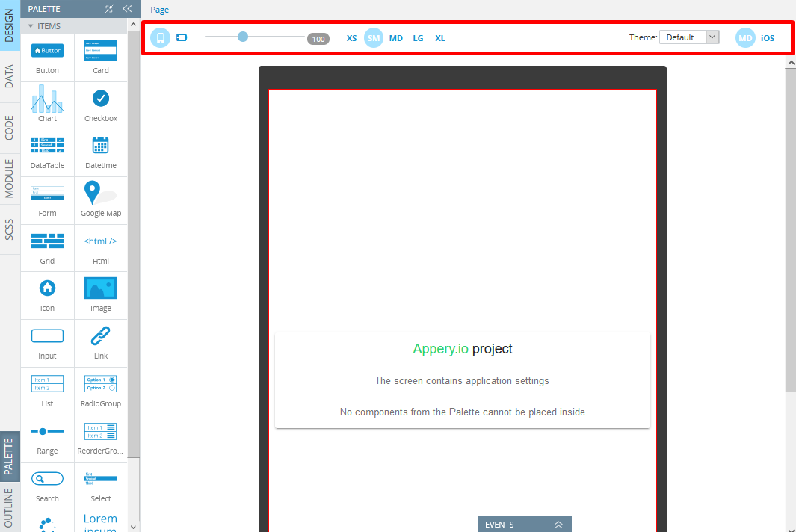Select the DataTable component

tap(47, 152)
